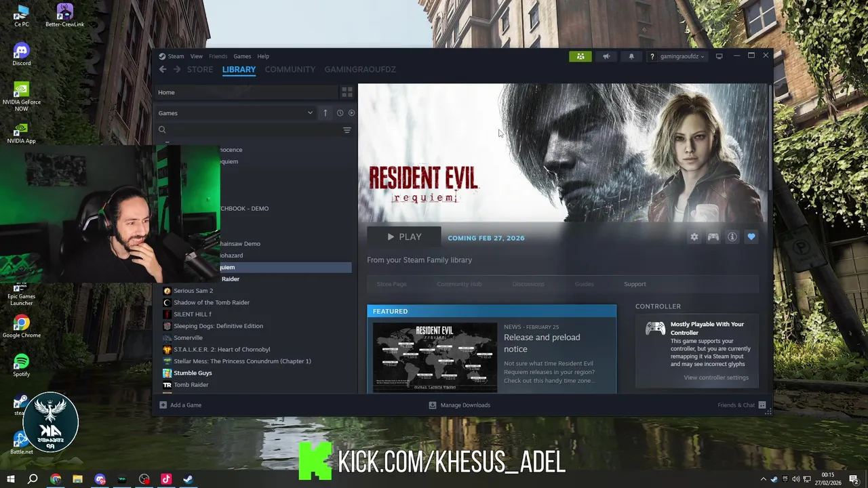The height and width of the screenshot is (488, 868).
Task: Open the game's Store Page link
Action: click(x=391, y=284)
